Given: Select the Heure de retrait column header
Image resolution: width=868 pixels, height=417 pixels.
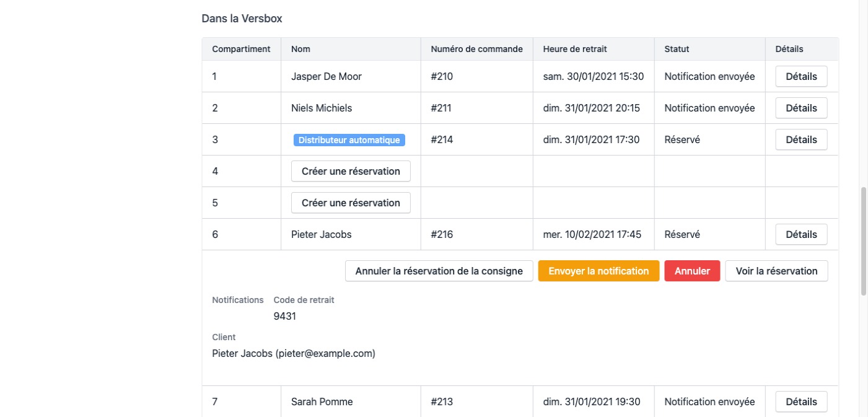Looking at the screenshot, I should (574, 49).
